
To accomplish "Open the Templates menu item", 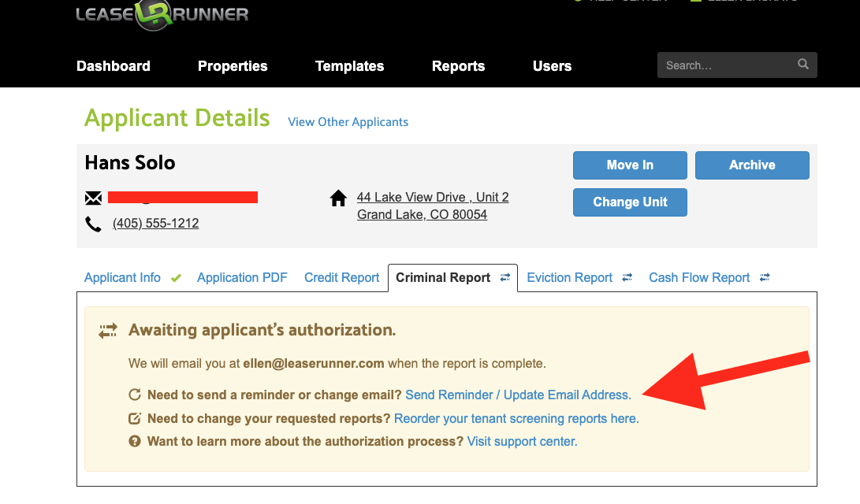I will point(349,66).
